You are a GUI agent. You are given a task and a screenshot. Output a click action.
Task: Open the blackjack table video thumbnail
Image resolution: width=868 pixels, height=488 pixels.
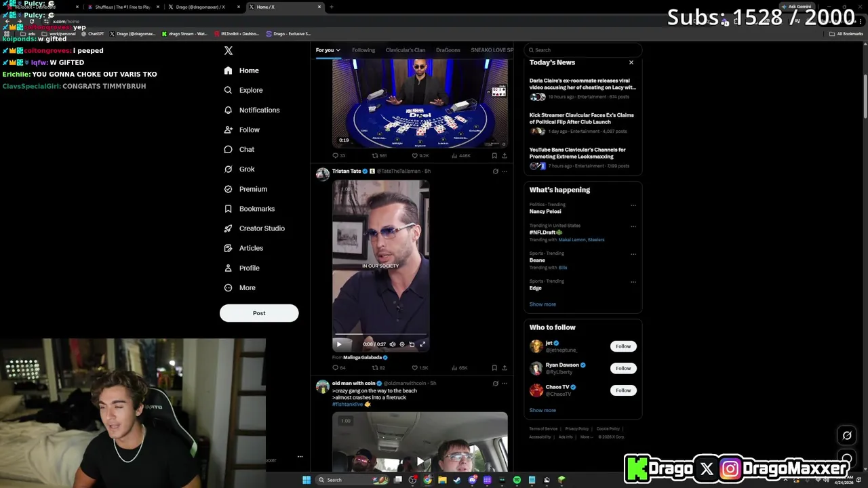point(420,103)
